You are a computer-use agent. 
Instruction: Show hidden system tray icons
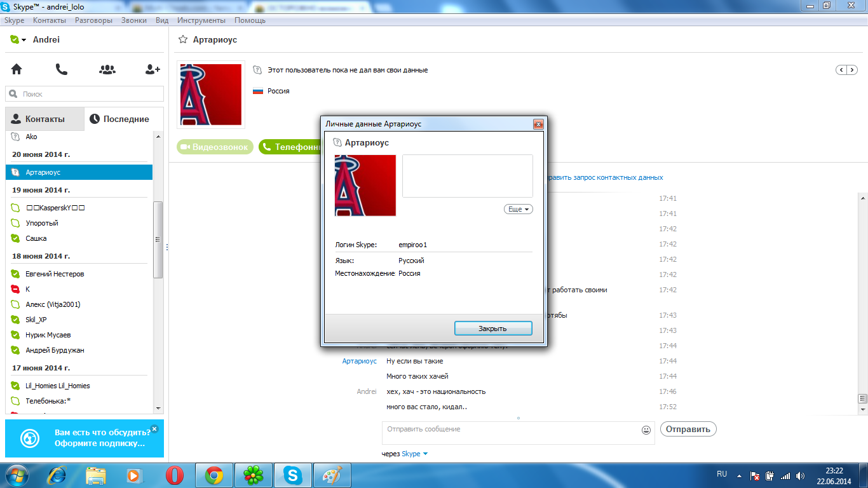(739, 475)
